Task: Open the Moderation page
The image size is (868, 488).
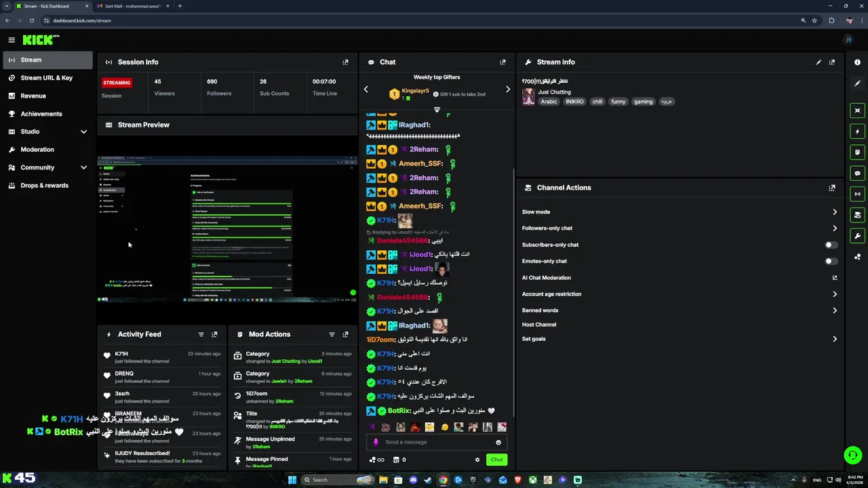Action: tap(47, 150)
